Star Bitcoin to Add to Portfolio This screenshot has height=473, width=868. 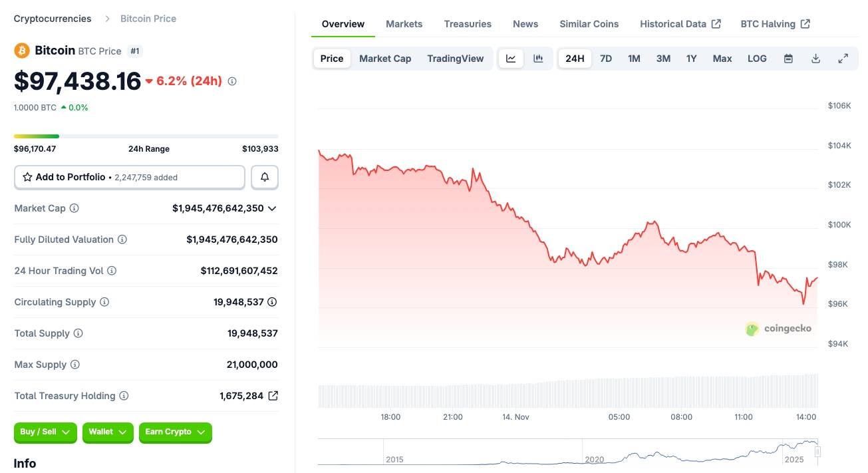click(27, 177)
